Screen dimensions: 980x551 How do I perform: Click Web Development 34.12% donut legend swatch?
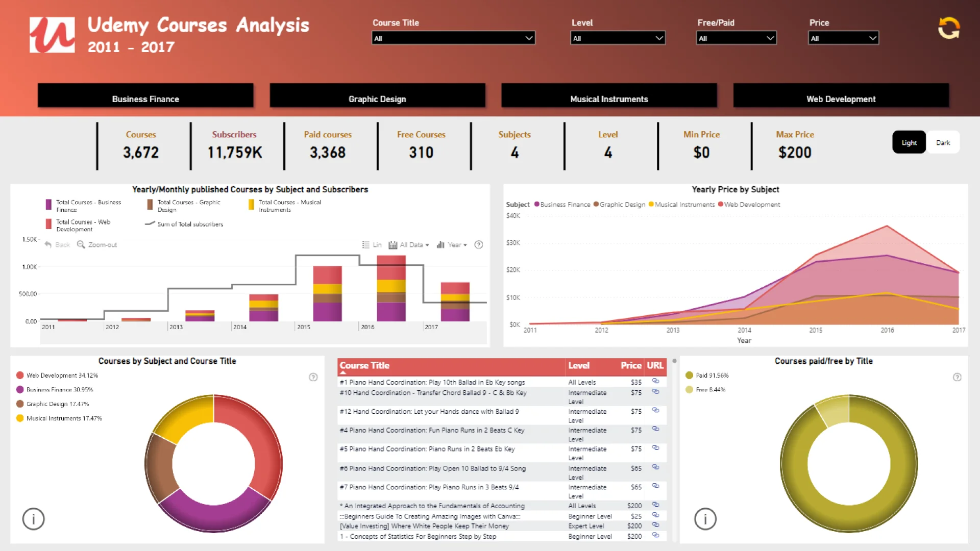20,375
